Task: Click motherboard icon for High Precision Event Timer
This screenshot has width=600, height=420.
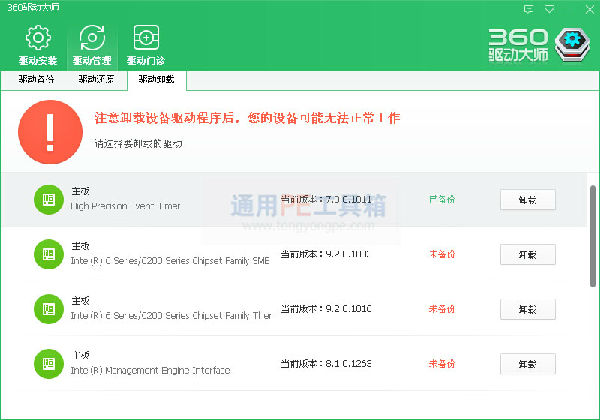Action: pyautogui.click(x=49, y=200)
